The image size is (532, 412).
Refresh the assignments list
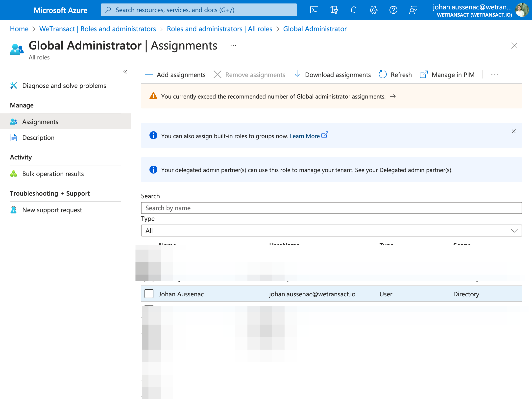pos(395,75)
